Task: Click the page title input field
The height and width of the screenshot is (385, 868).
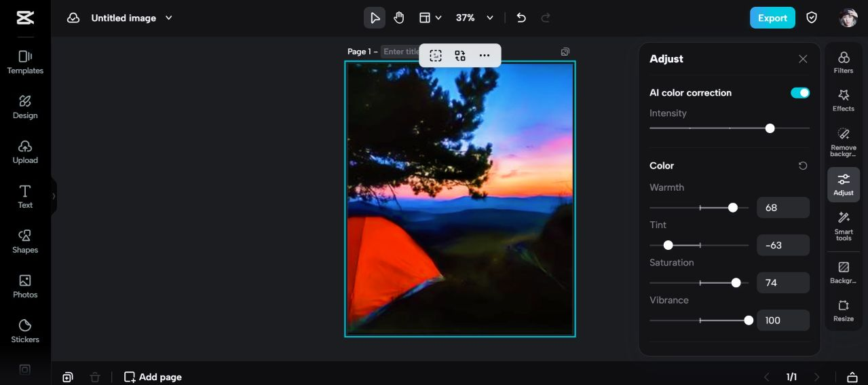Action: (401, 52)
